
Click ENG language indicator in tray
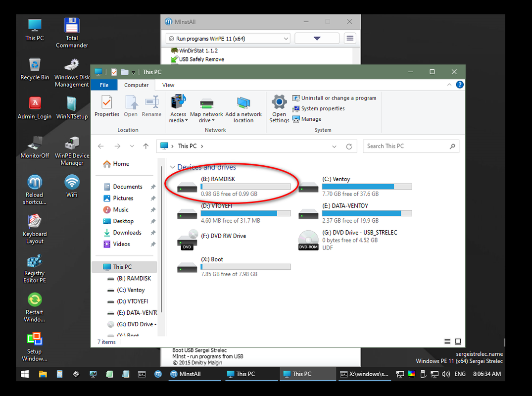460,374
